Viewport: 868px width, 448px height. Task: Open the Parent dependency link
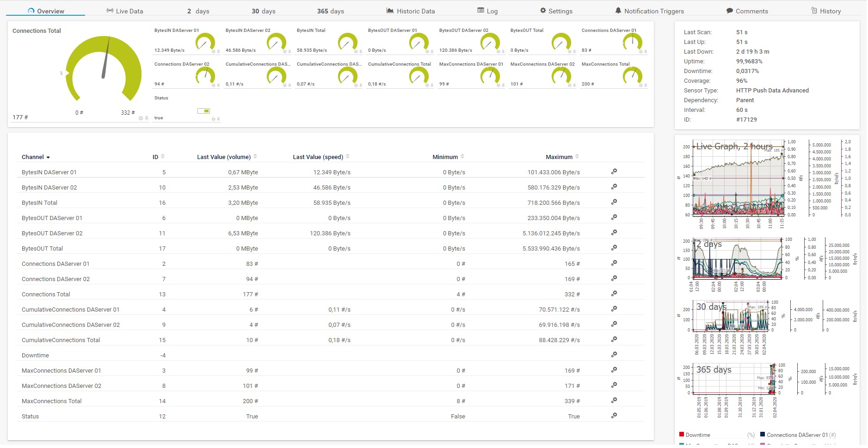745,100
